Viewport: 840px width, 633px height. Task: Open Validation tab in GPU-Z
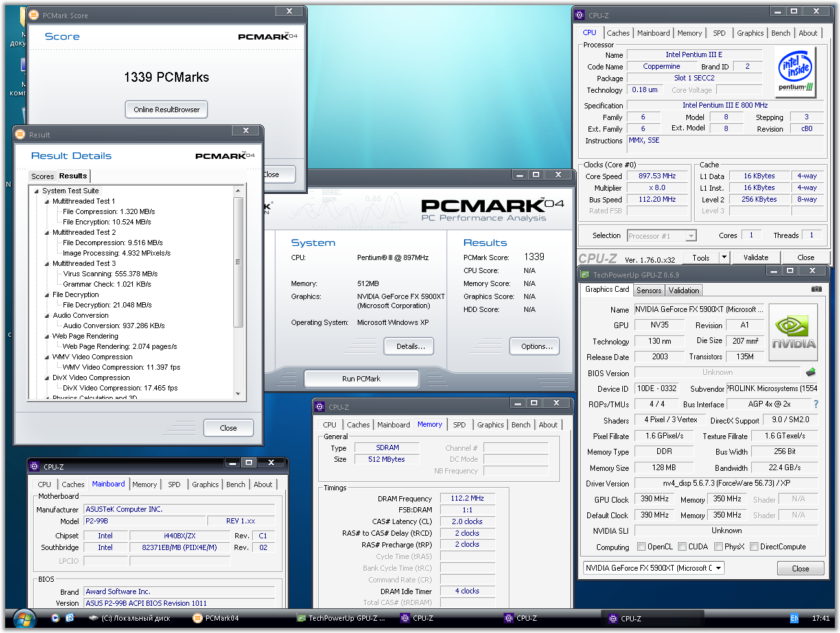click(684, 291)
